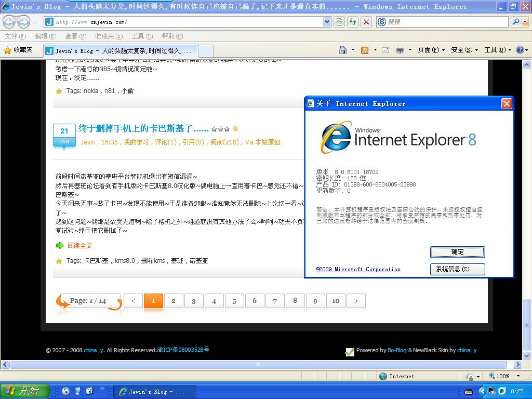532x399 pixels.
Task: Open the post 终于删掉手机上的卡巴斯基了
Action: coord(143,128)
